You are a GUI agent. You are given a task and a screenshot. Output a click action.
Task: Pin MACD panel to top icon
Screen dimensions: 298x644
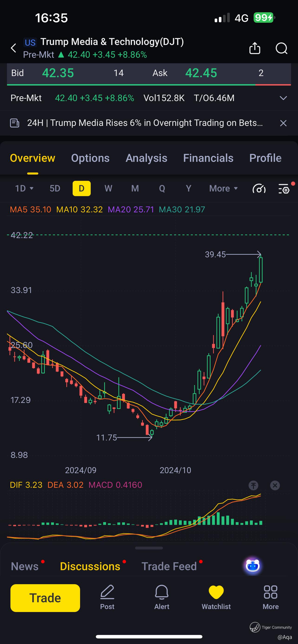tap(253, 485)
